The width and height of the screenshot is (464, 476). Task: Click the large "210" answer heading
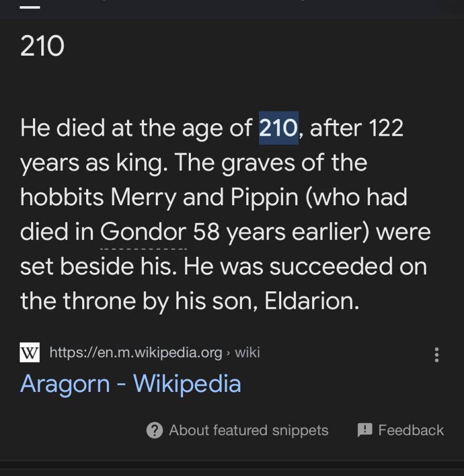coord(42,46)
